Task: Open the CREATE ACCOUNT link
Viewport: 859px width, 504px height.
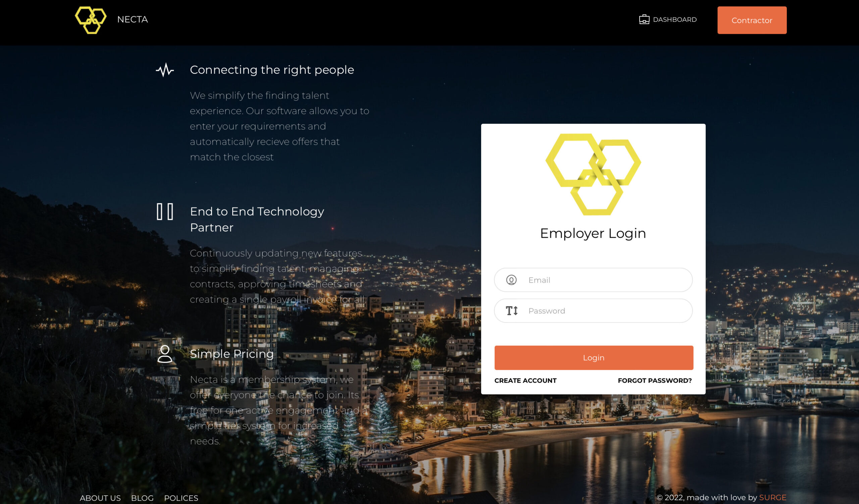Action: pyautogui.click(x=525, y=380)
